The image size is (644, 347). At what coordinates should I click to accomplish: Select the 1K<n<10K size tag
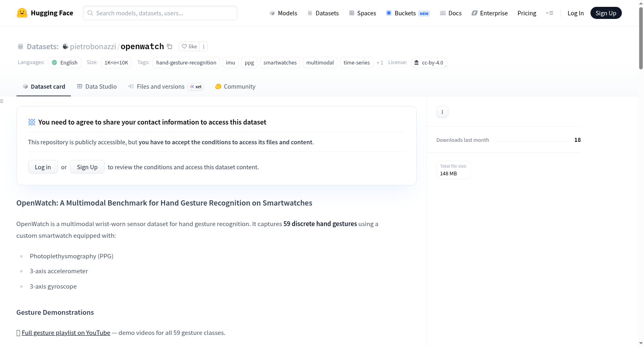click(x=116, y=62)
